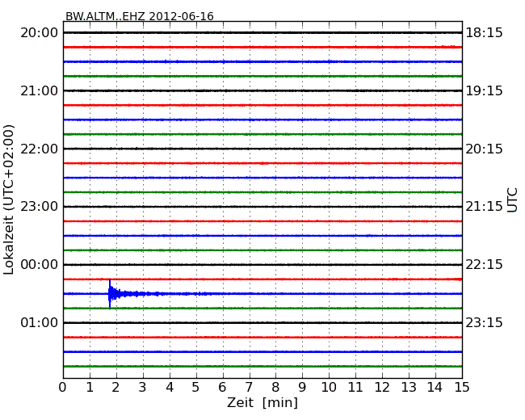Viewport: 525px width, 420px height.
Task: Click the 22:15 UTC label
Action: coord(484,265)
